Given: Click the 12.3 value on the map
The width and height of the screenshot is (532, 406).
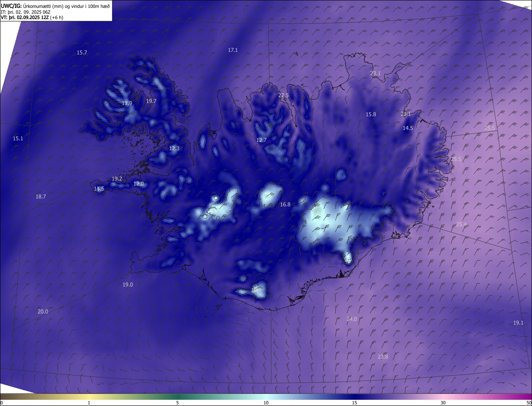Looking at the screenshot, I should click(174, 148).
